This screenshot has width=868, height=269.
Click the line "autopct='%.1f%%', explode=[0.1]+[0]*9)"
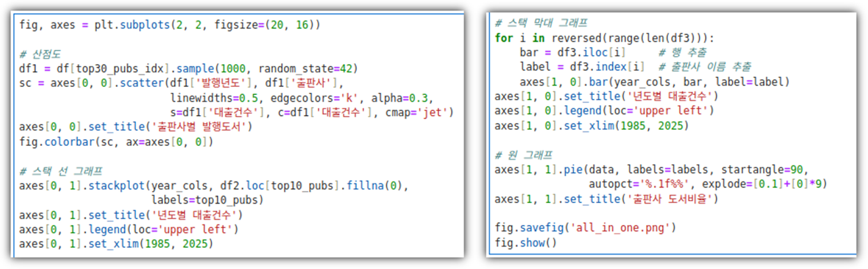708,184
